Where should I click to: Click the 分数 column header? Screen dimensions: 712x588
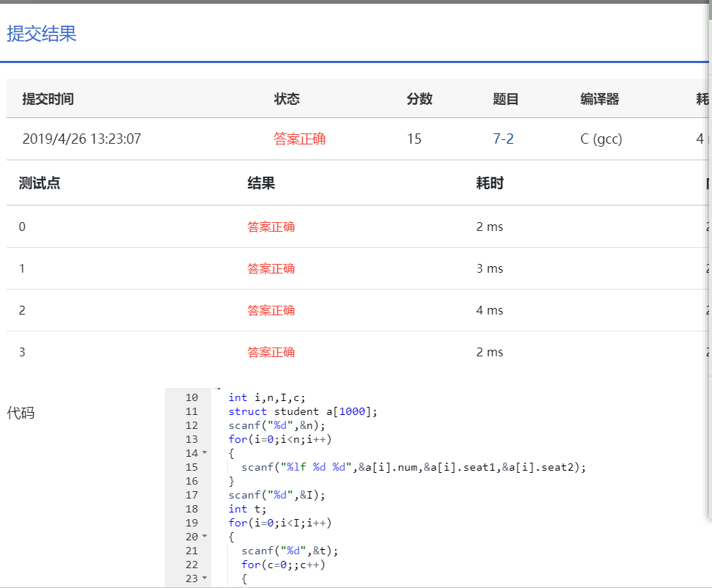pos(419,99)
